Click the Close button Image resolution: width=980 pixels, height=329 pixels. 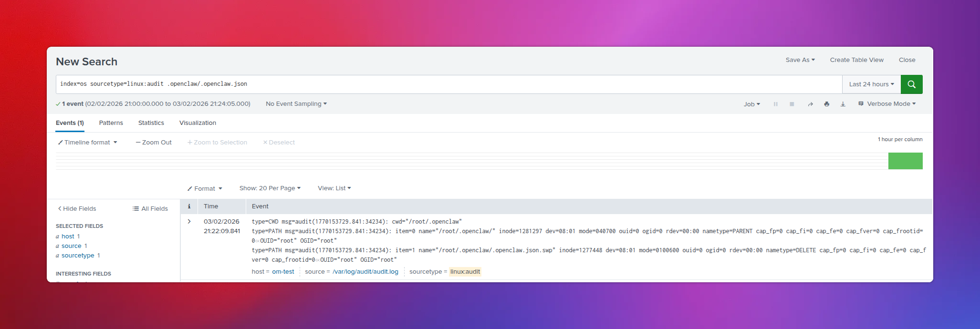click(x=907, y=60)
